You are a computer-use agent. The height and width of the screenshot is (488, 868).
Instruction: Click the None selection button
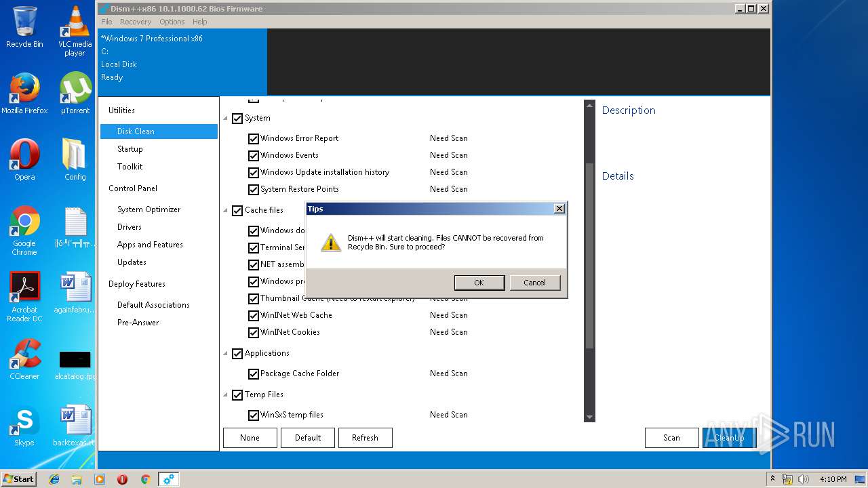coord(250,438)
